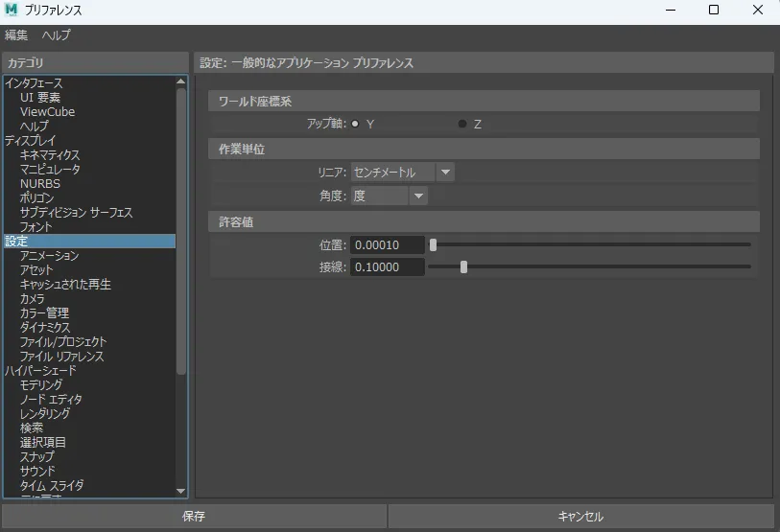Click the category list vertical scrollbar

click(x=181, y=230)
